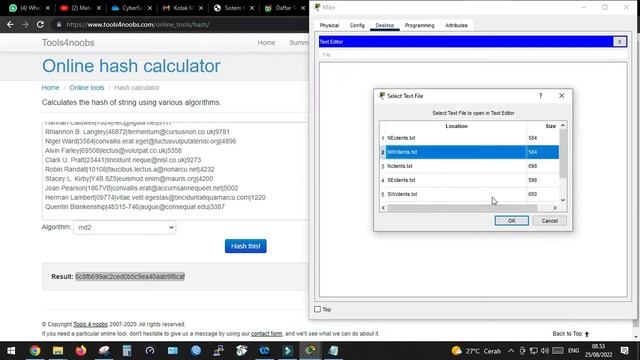Click the Cancel button in dialog
Image resolution: width=640 pixels, height=360 pixels.
point(549,221)
